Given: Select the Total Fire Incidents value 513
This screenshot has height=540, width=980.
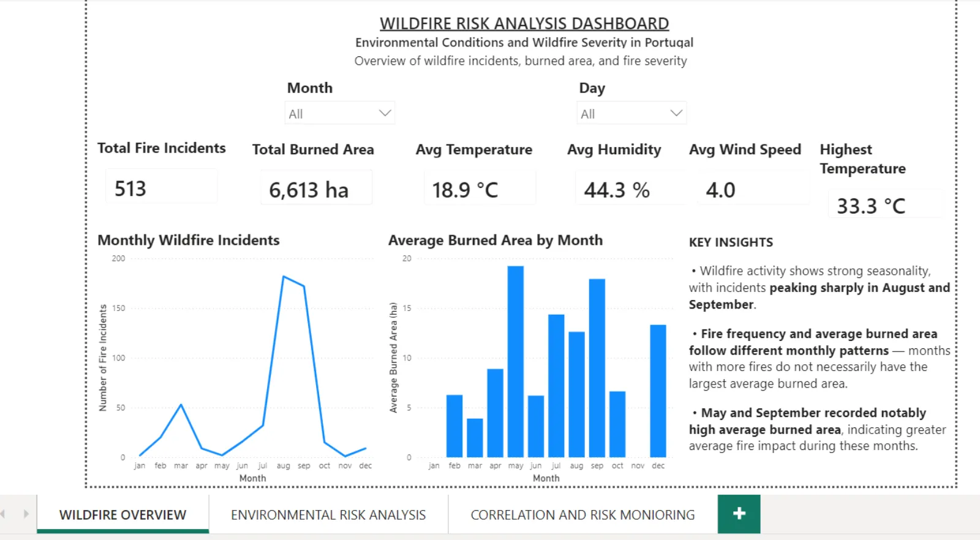Looking at the screenshot, I should click(130, 189).
